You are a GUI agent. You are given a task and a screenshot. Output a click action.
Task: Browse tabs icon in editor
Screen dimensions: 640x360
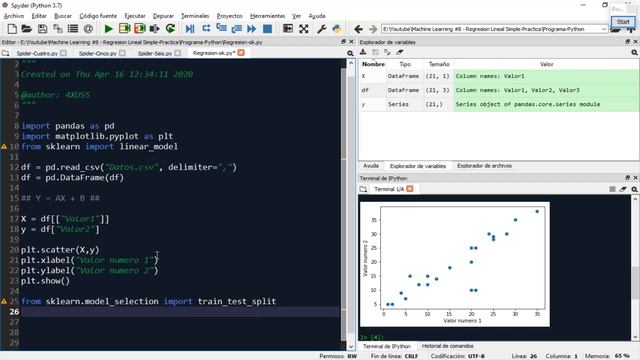point(5,53)
